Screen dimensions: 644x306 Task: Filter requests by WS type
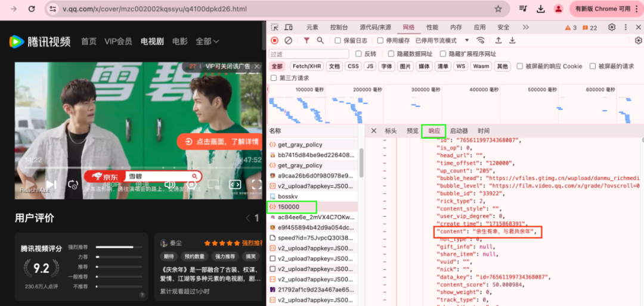coord(461,66)
